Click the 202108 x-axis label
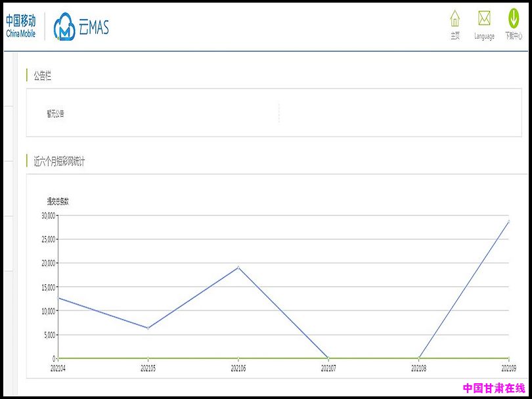This screenshot has width=532, height=399. point(418,369)
